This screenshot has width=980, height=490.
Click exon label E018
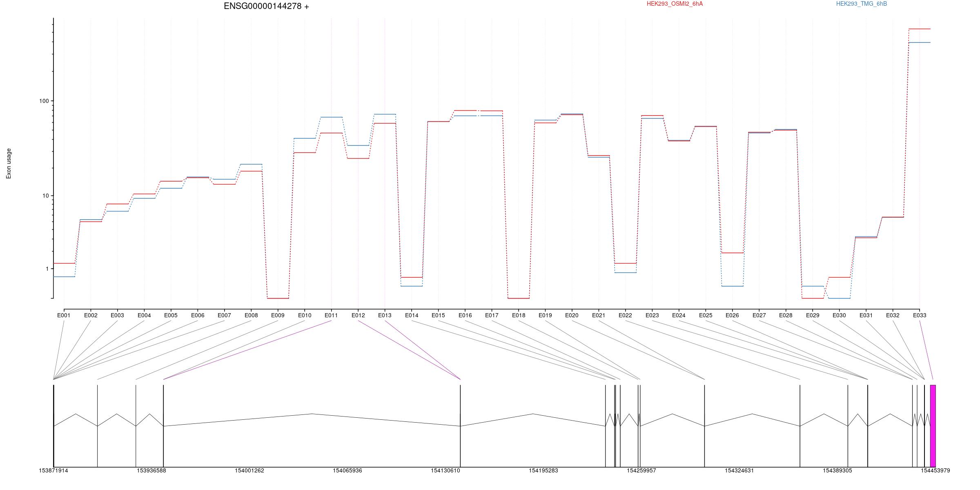point(519,315)
